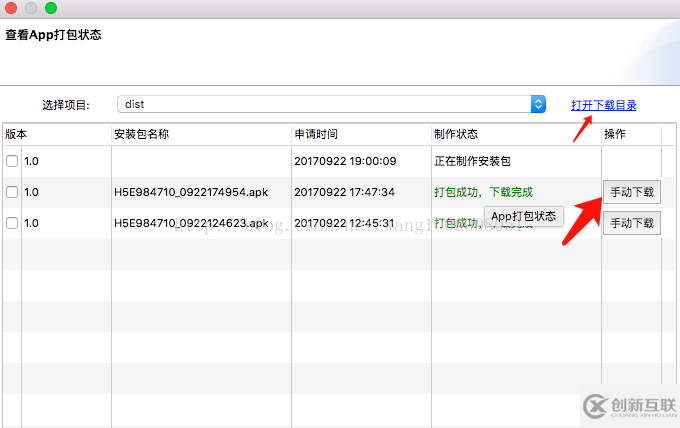The width and height of the screenshot is (680, 428).
Task: Open the 选择项目 dropdown showing dist
Action: [332, 104]
